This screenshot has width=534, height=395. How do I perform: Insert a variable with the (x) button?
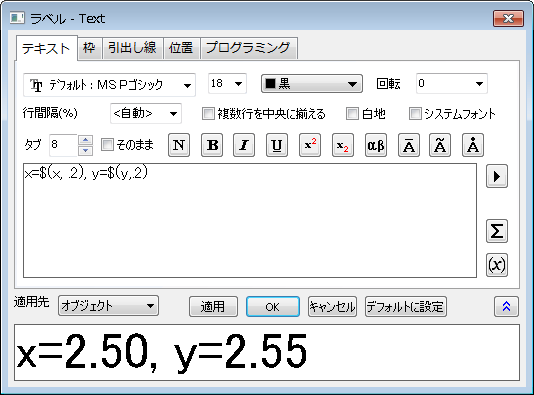click(x=497, y=265)
